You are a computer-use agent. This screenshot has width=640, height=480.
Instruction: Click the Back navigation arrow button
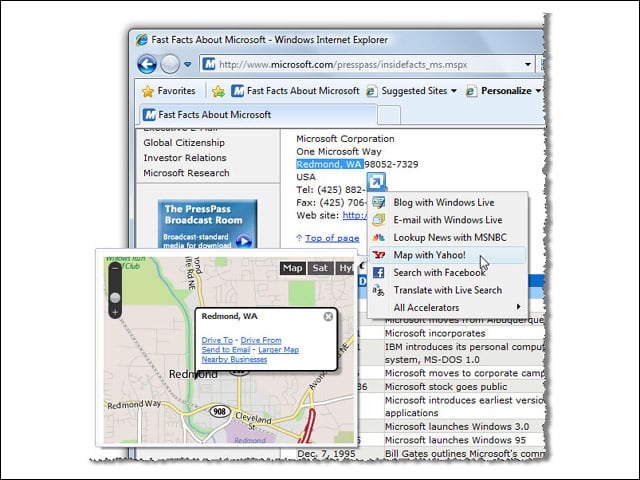pos(147,64)
